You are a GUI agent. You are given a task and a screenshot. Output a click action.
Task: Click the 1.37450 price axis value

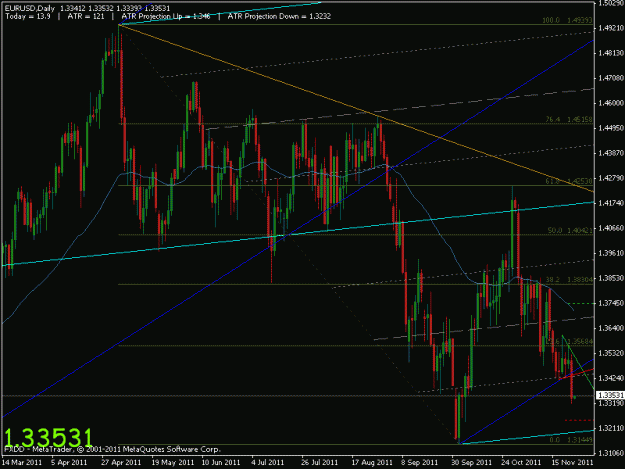coord(611,303)
